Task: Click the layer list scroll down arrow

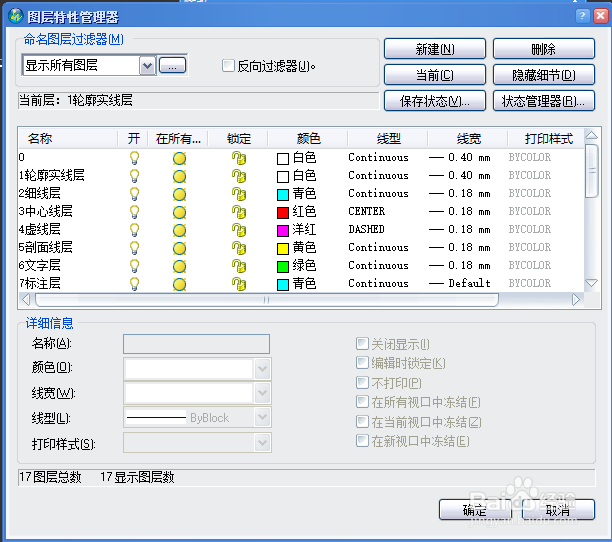Action: [x=592, y=283]
